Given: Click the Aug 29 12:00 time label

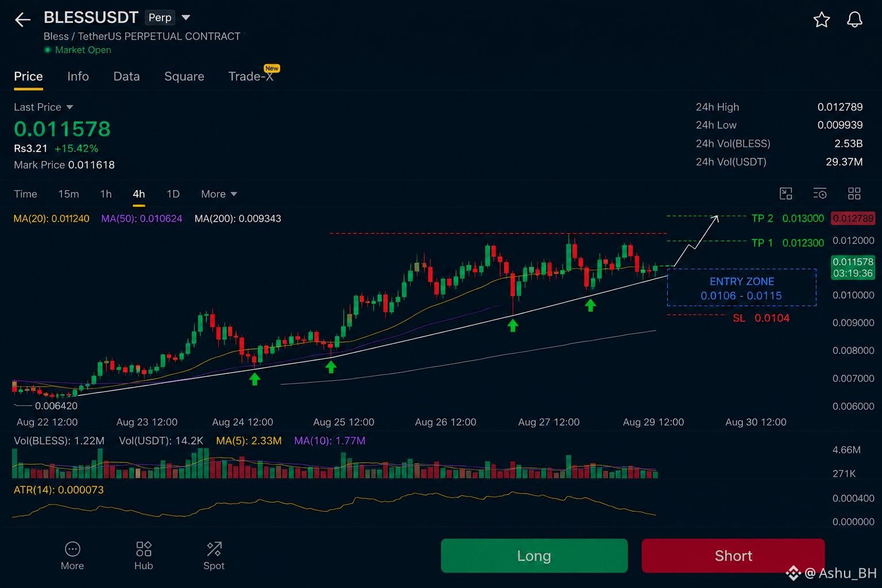Looking at the screenshot, I should (653, 422).
